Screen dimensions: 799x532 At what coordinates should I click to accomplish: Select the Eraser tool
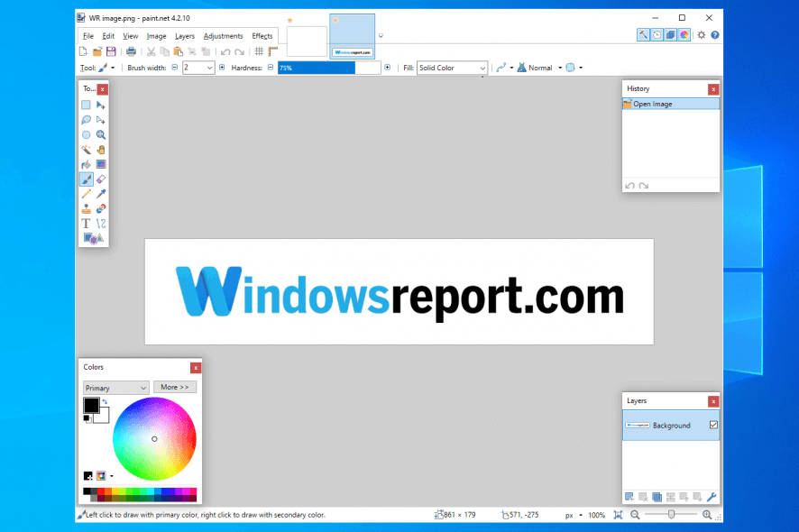coord(101,179)
